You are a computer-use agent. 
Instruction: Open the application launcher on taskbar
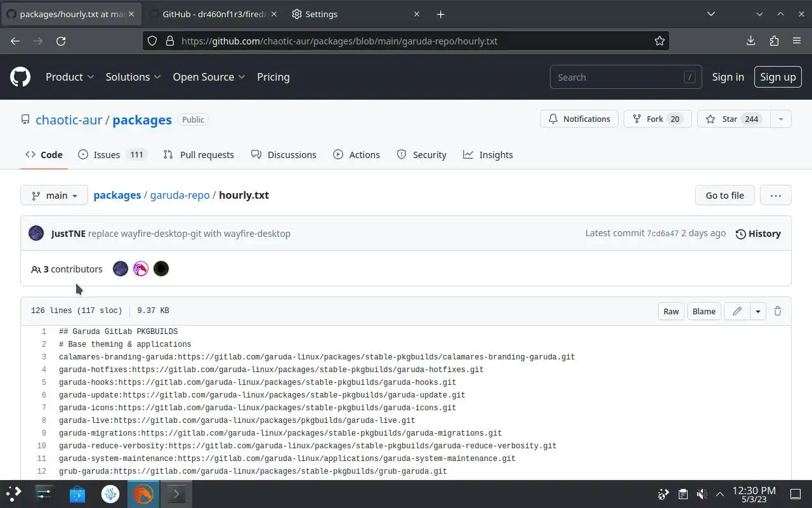click(14, 493)
